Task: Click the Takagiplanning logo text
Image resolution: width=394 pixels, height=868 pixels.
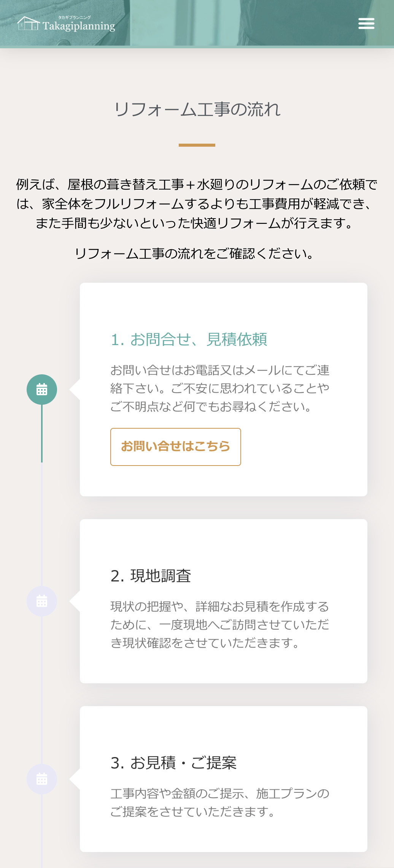Action: pos(79,26)
